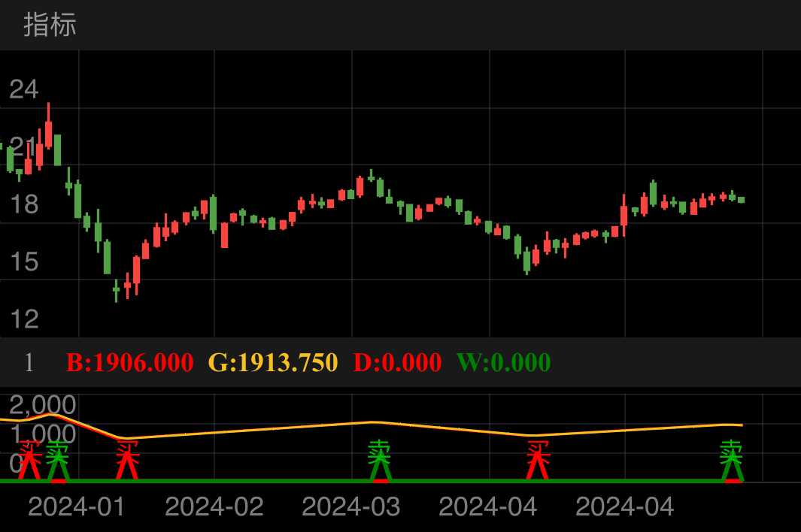
Task: Click the 2024-01 date axis label
Action: (77, 506)
